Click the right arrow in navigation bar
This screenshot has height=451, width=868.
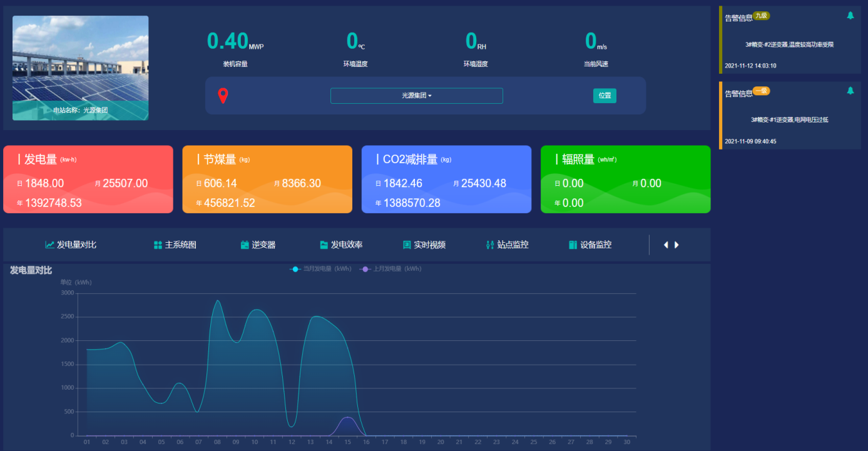pyautogui.click(x=677, y=245)
